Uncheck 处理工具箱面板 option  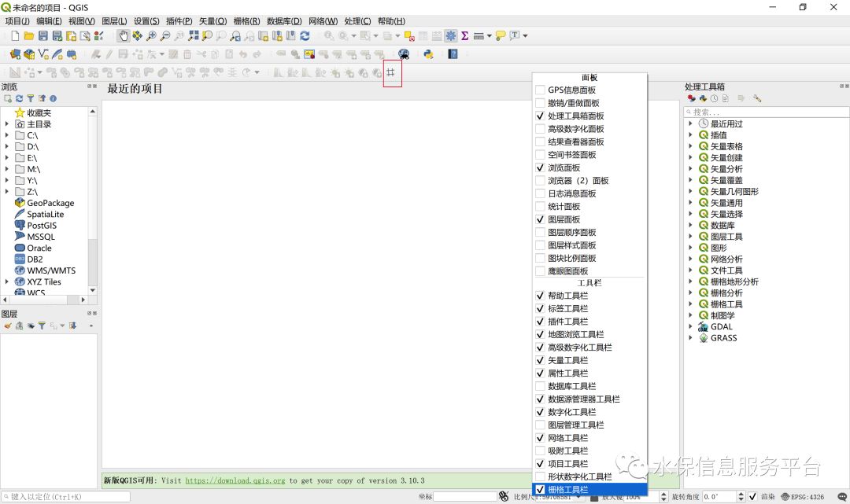540,116
